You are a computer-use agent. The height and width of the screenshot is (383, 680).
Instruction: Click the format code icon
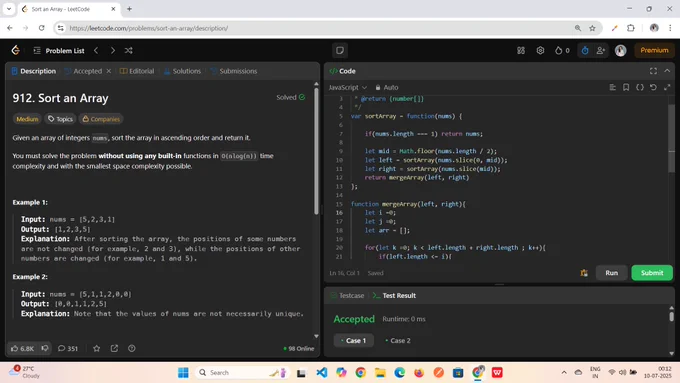click(613, 88)
